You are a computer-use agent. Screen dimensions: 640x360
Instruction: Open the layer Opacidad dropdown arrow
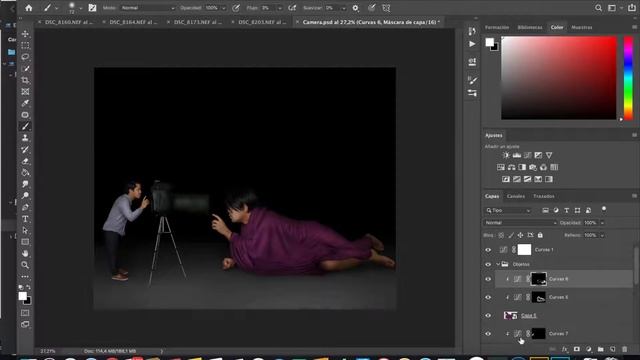(602, 223)
